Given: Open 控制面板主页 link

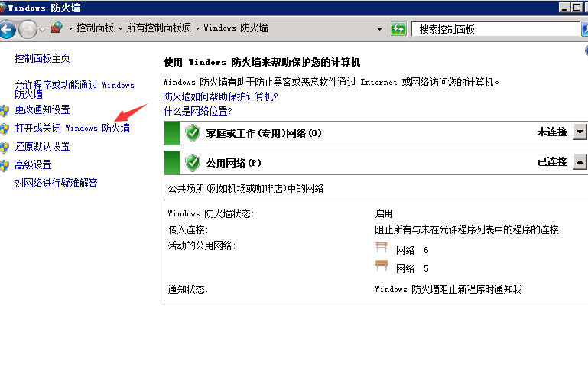Looking at the screenshot, I should click(x=42, y=58).
